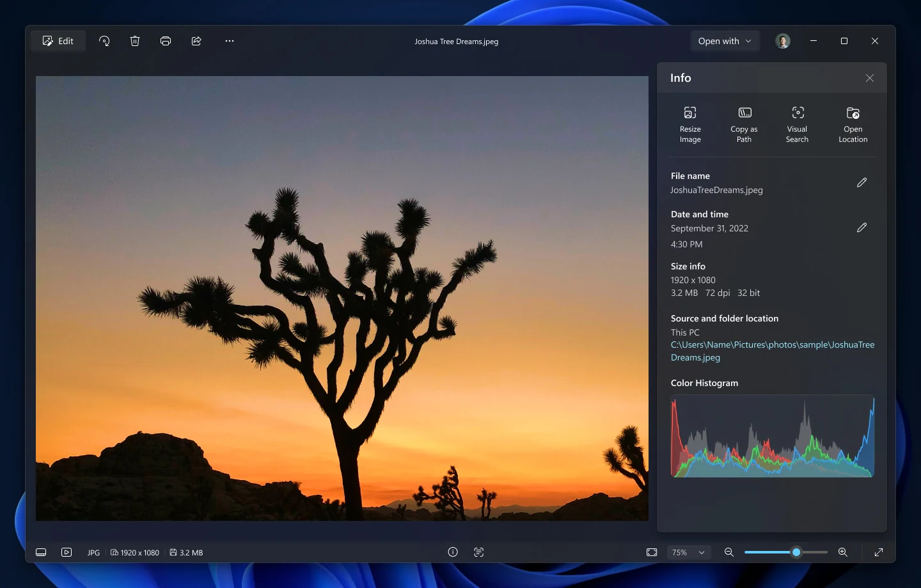
Task: Click the This PC source text
Action: pos(685,332)
